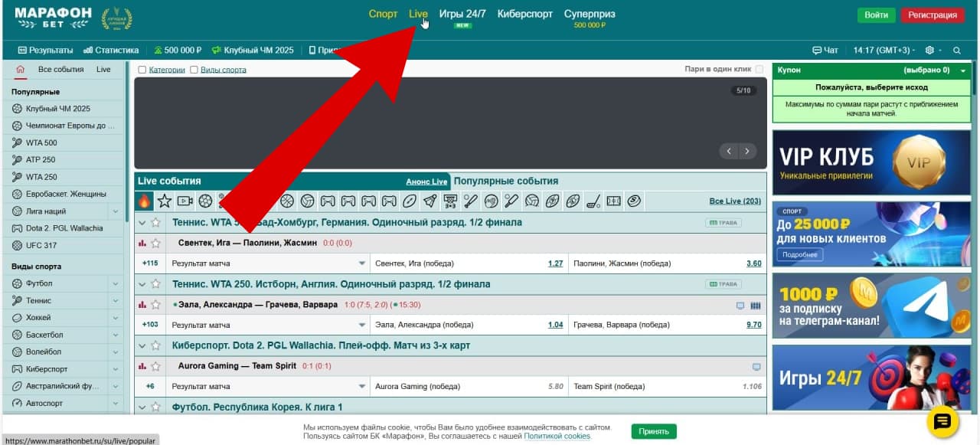
Task: Bet on Свентек win at odds 1.27
Action: (556, 263)
